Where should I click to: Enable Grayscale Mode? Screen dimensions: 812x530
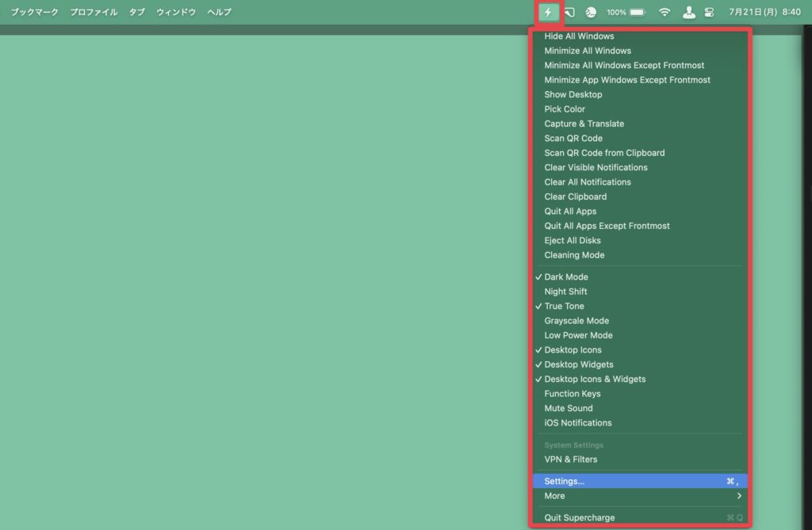pyautogui.click(x=640, y=321)
